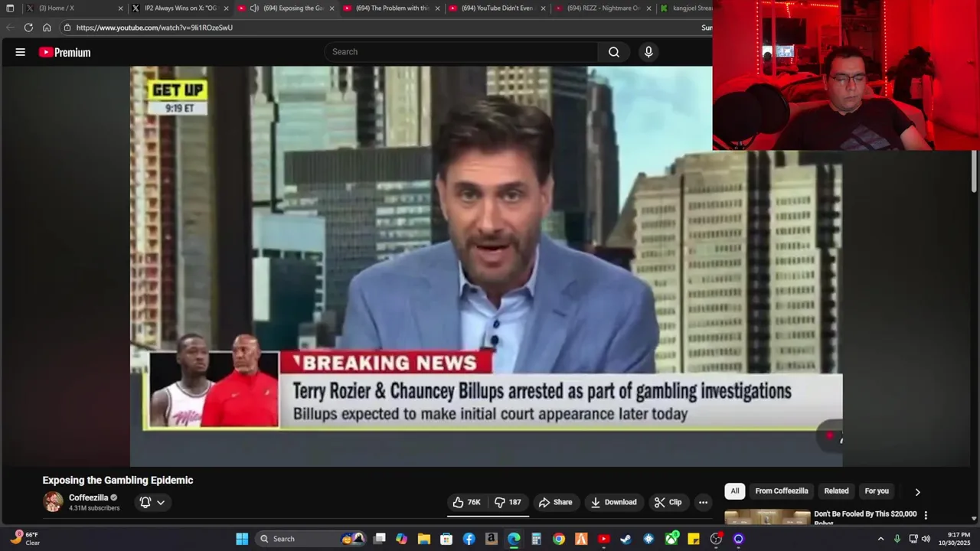Viewport: 980px width, 551px height.
Task: Mute the 'Exposing the Ga' tab audio icon
Action: coord(254,8)
